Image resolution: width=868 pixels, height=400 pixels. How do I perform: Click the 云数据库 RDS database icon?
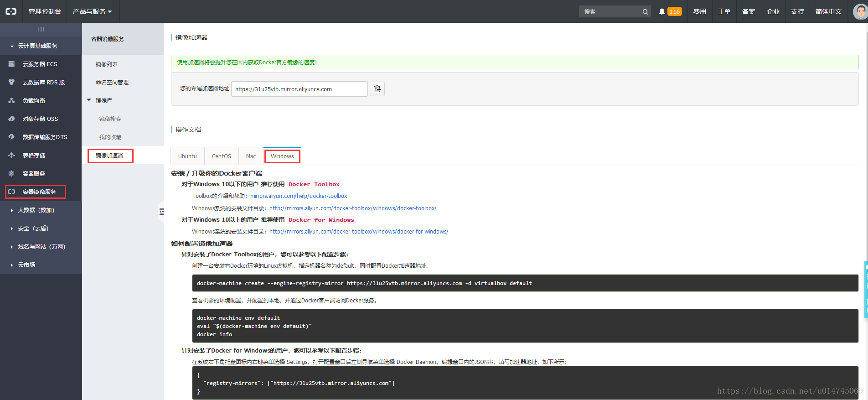pos(12,82)
